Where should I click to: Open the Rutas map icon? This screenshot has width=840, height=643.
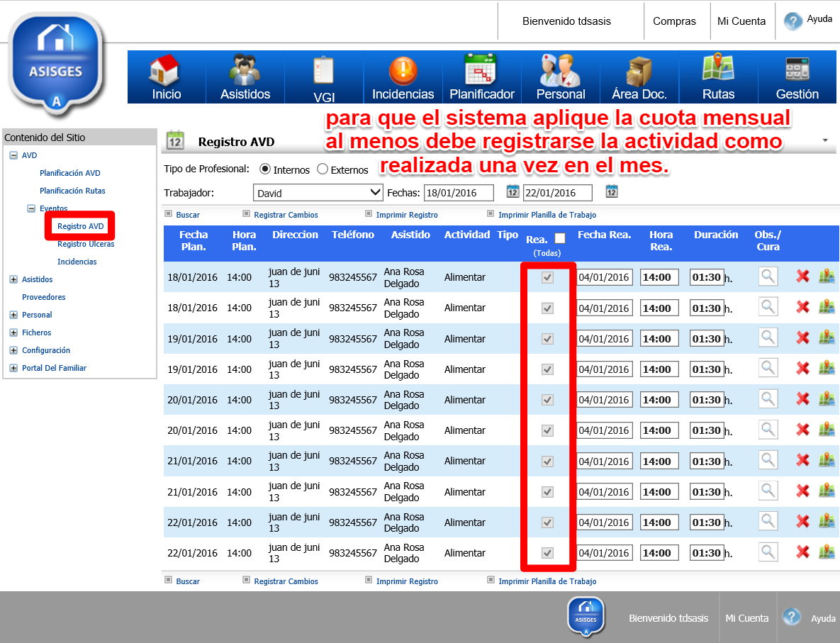717,69
